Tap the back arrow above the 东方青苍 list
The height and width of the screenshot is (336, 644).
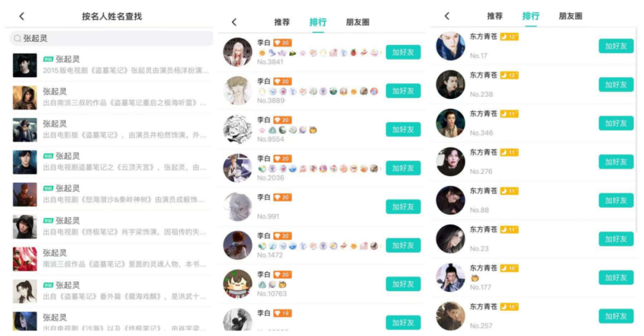coord(447,16)
